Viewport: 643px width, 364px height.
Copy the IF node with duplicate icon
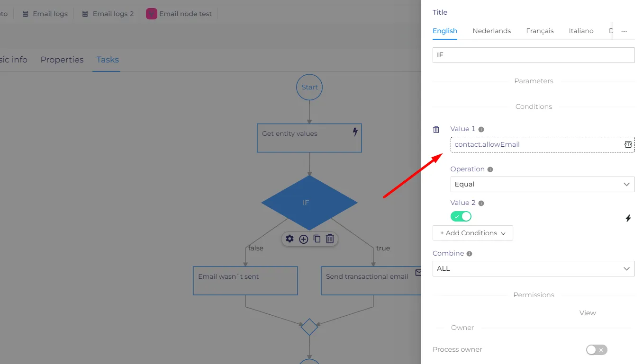(317, 239)
